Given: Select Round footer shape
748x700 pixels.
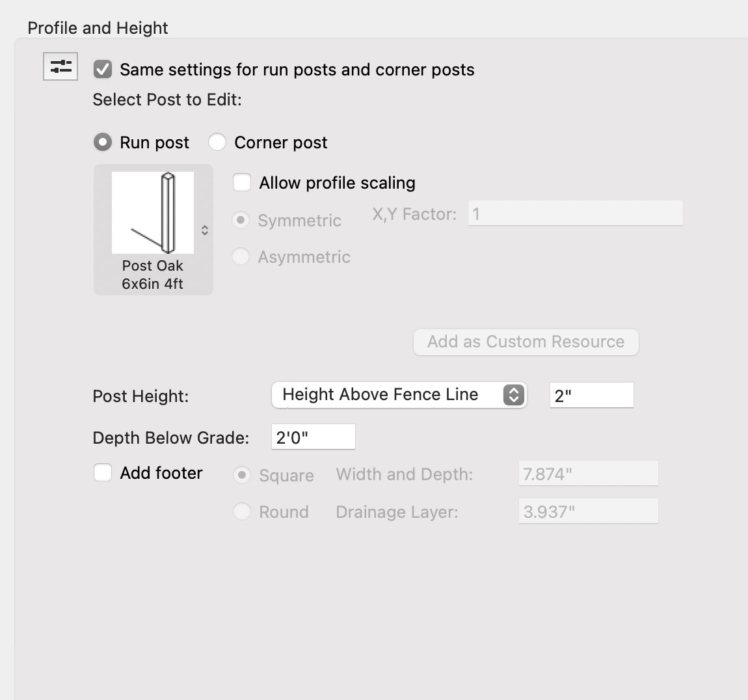Looking at the screenshot, I should tap(242, 512).
